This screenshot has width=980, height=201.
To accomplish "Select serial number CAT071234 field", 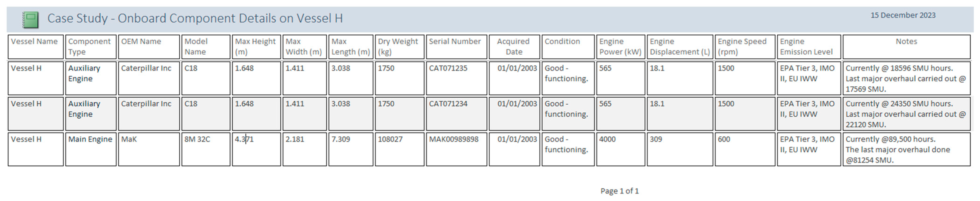I will (456, 113).
